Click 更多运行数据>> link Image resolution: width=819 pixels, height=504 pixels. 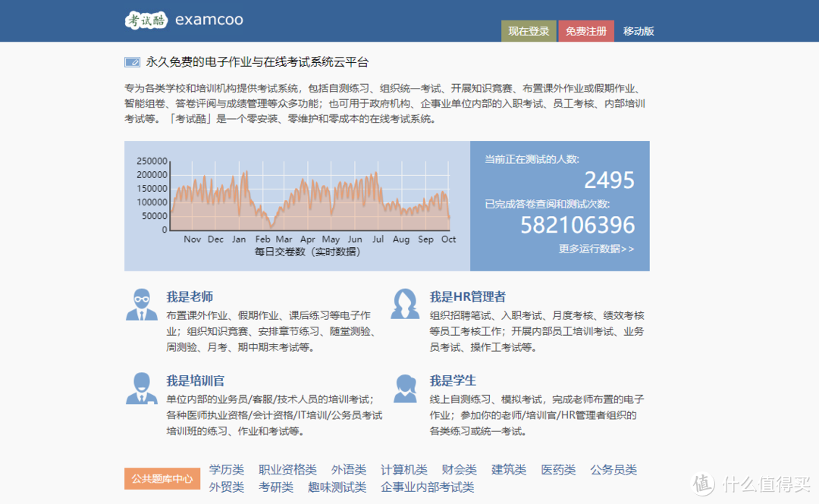(597, 249)
